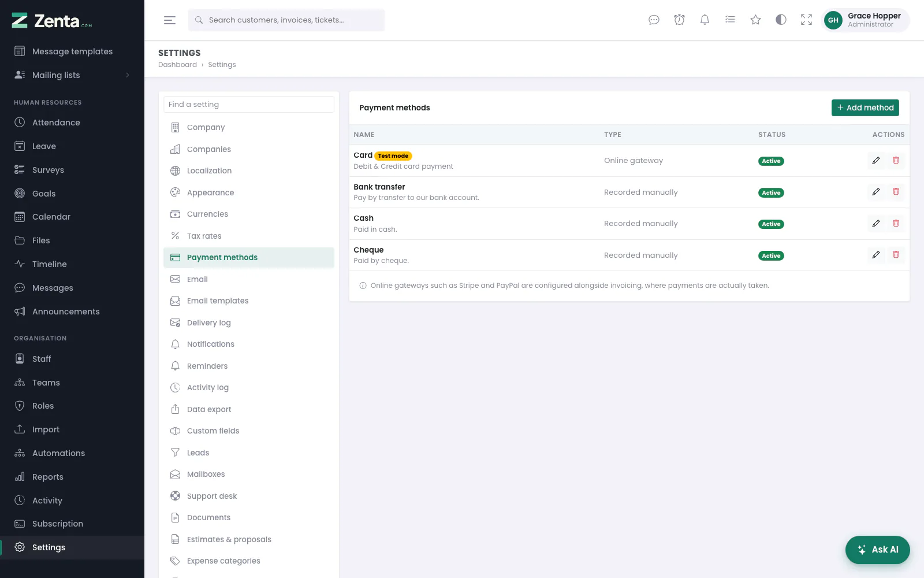924x578 pixels.
Task: Open Delivery log settings
Action: coord(249,323)
